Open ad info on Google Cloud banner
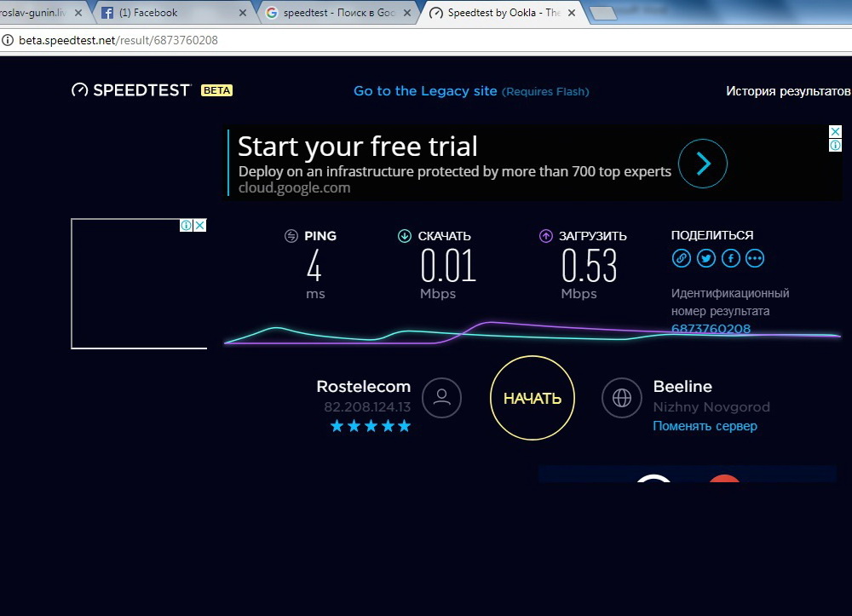852x616 pixels. pos(835,145)
